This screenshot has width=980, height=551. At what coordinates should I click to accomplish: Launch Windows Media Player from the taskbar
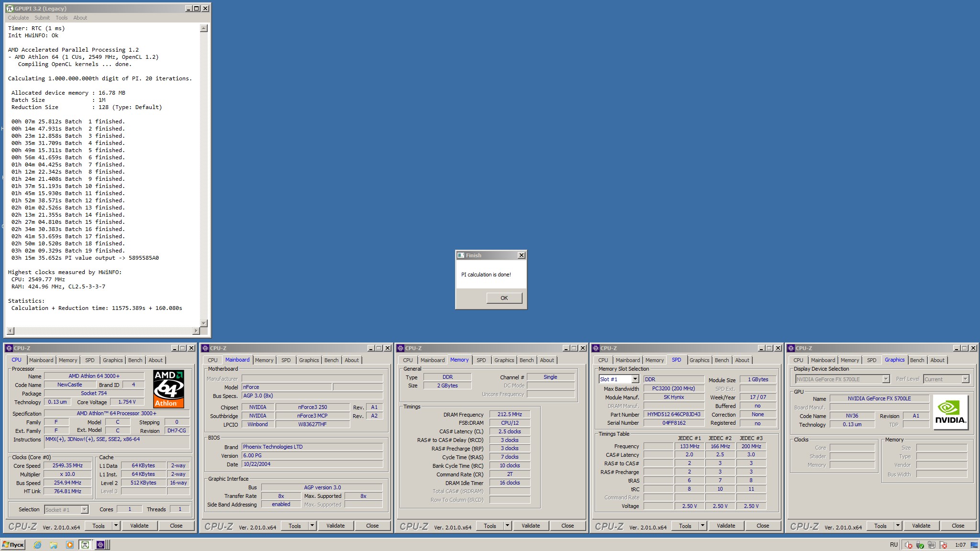point(70,545)
